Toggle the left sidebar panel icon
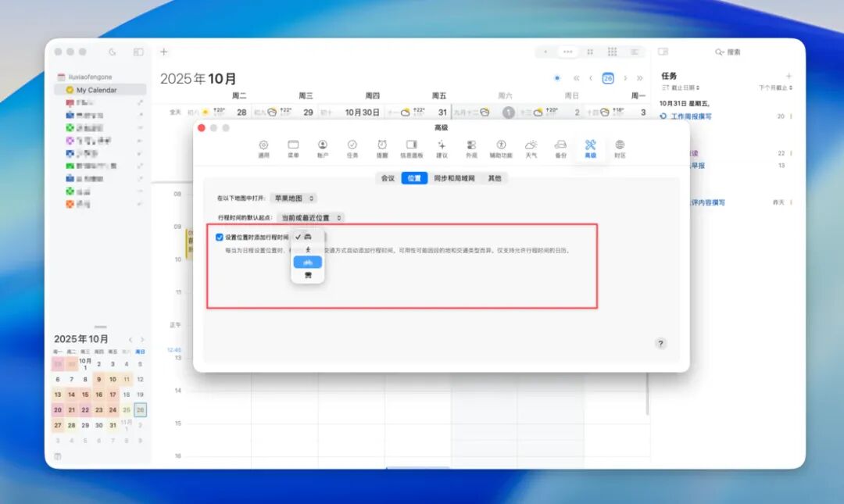Screen dimensions: 844x504 click(138, 52)
